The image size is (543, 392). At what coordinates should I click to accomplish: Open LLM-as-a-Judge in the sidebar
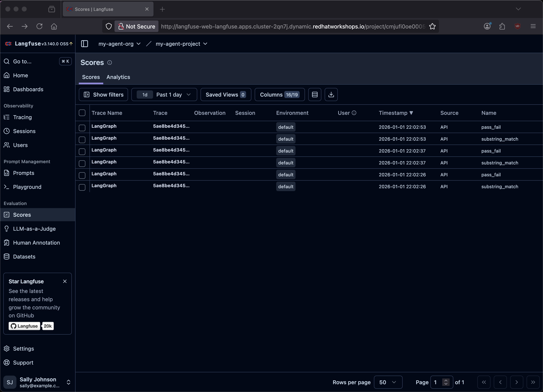tap(34, 229)
